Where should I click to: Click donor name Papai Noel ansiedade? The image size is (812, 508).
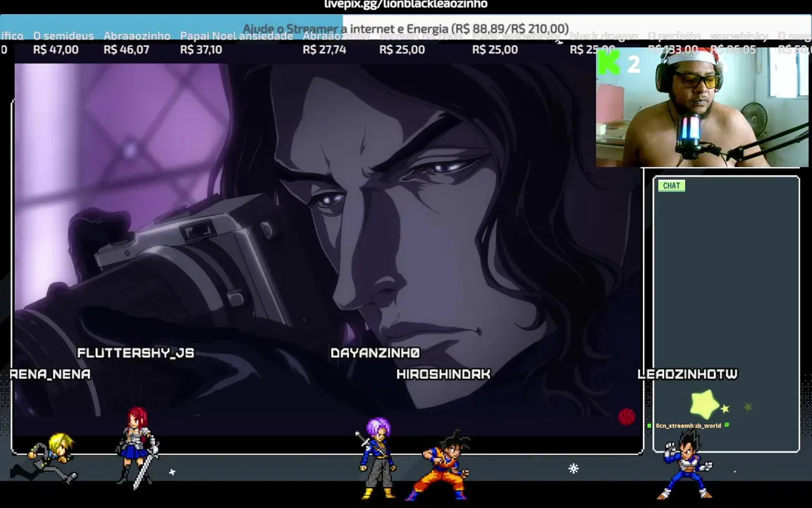(x=237, y=36)
